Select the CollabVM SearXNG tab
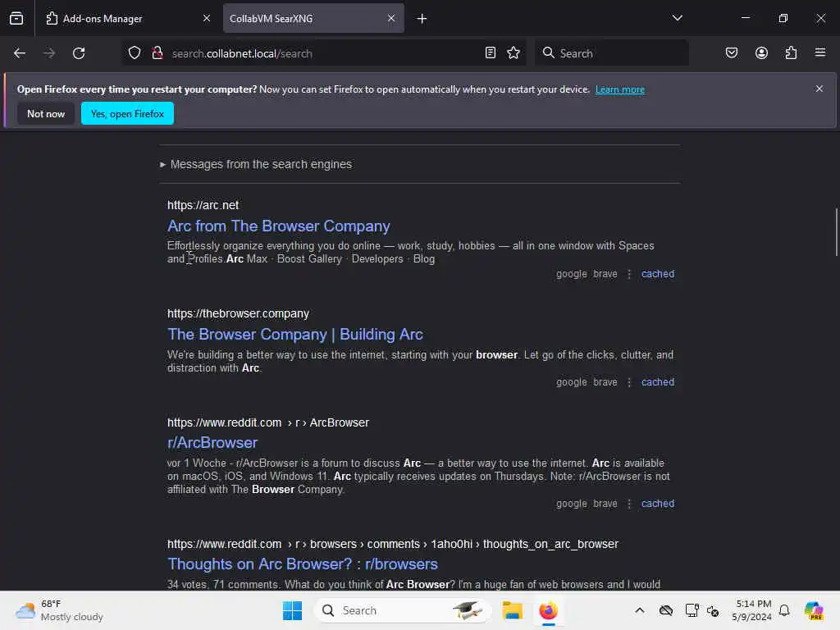The height and width of the screenshot is (630, 840). tap(313, 19)
